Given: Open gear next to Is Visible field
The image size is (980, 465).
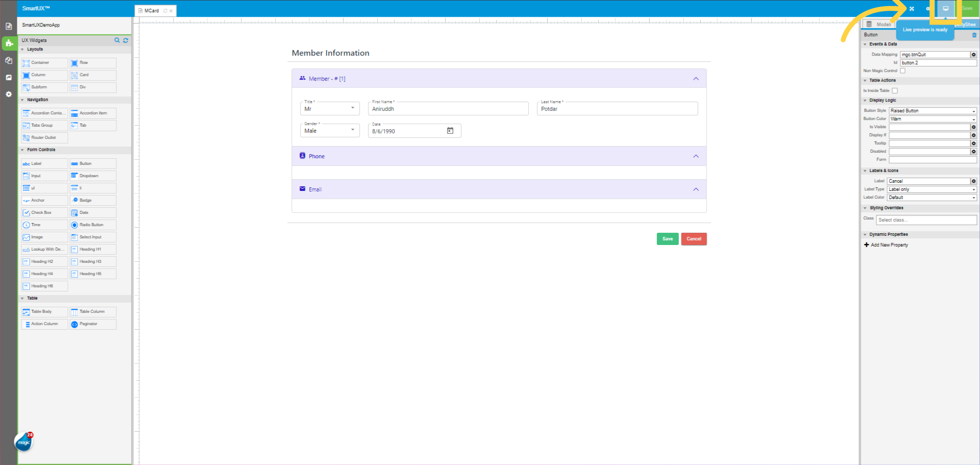Looking at the screenshot, I should point(973,127).
